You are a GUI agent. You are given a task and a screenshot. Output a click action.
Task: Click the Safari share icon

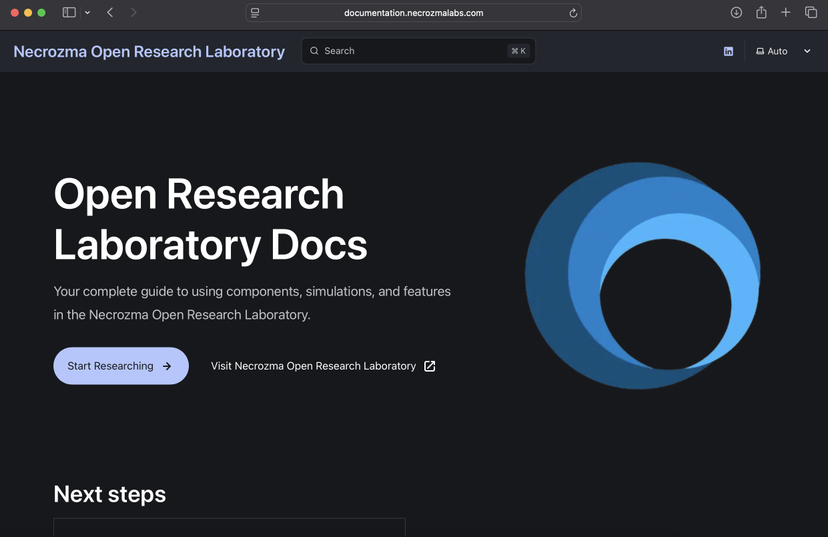tap(761, 13)
